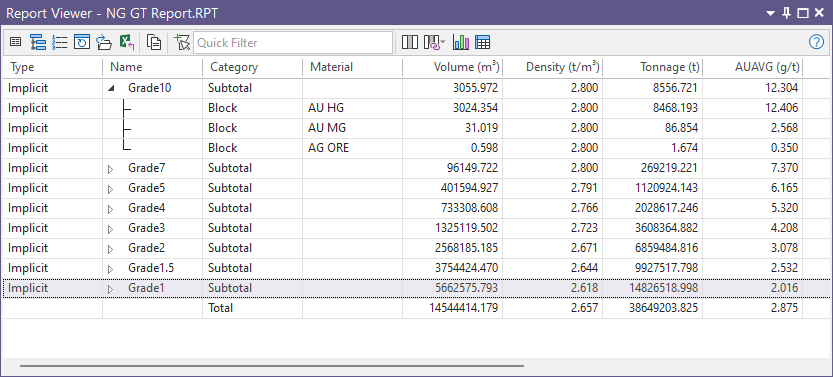Screen dimensions: 833x377
Task: Click the add selection filter cursor icon
Action: (182, 42)
